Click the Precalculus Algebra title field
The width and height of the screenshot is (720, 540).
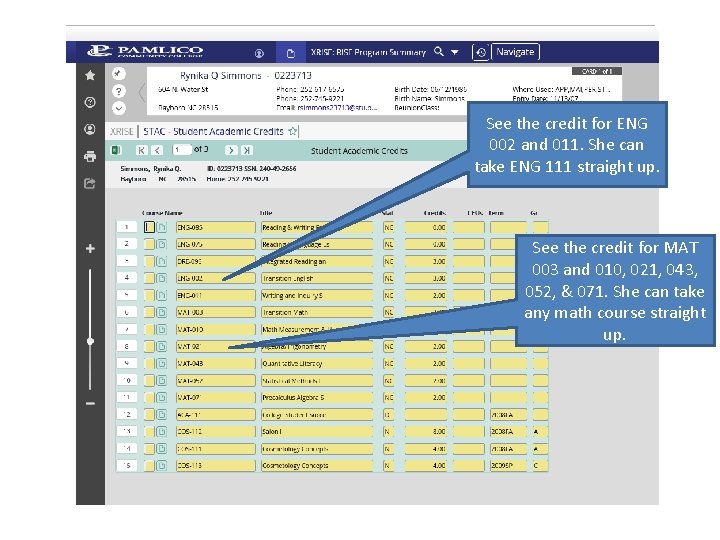(316, 397)
